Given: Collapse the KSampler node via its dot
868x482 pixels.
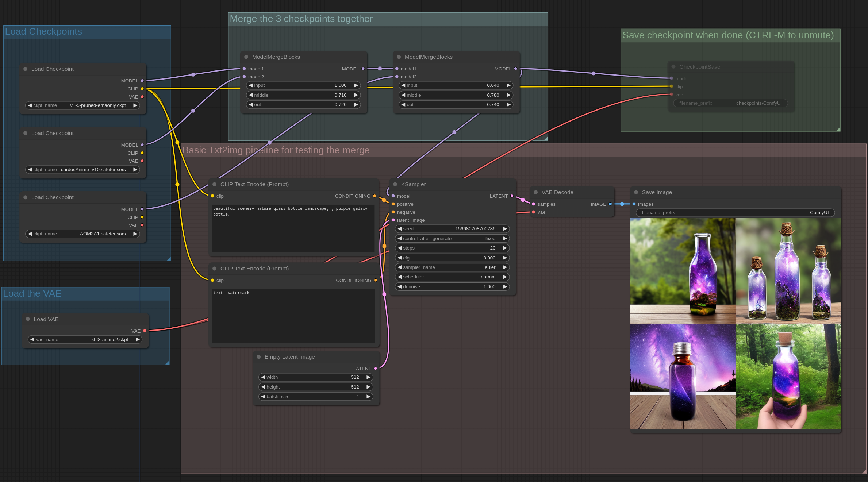Looking at the screenshot, I should tap(395, 184).
